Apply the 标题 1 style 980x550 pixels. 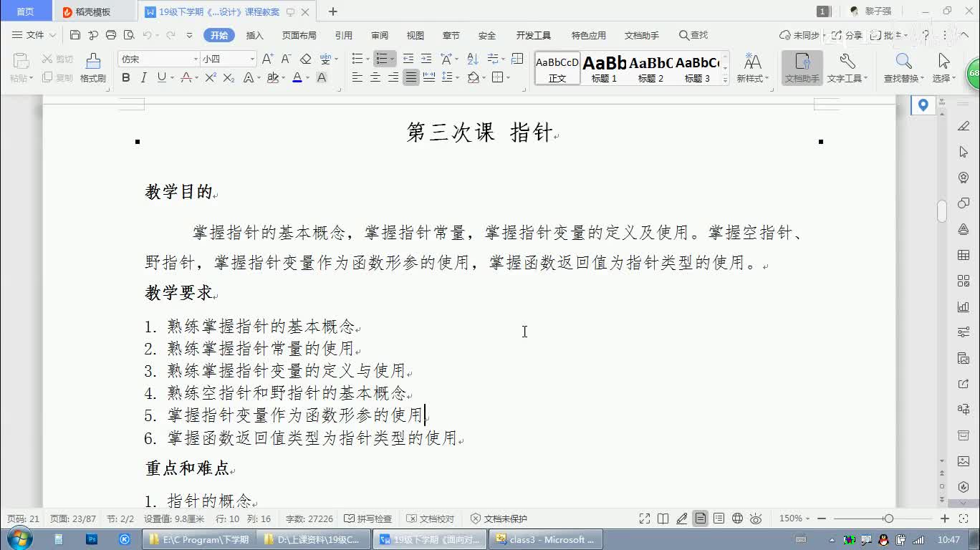604,69
